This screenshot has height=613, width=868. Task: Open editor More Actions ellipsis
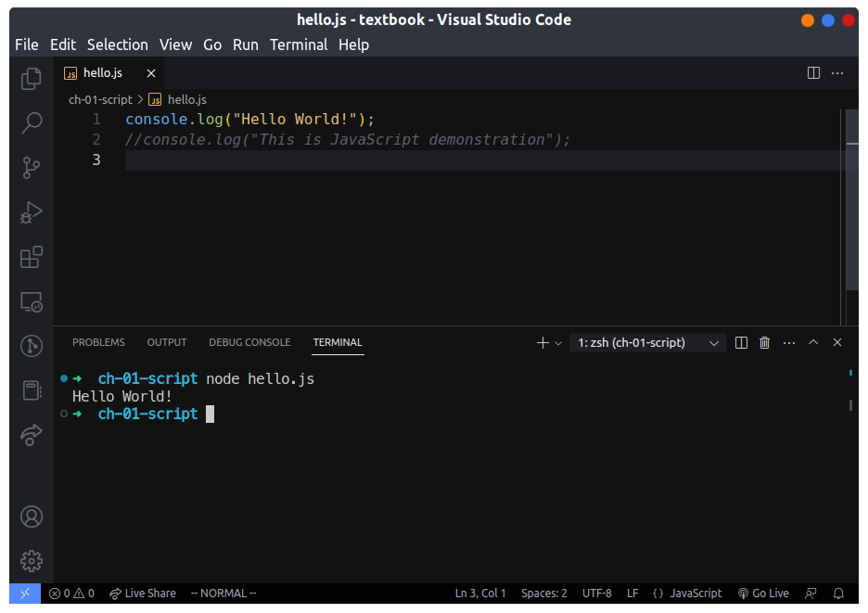pyautogui.click(x=837, y=73)
